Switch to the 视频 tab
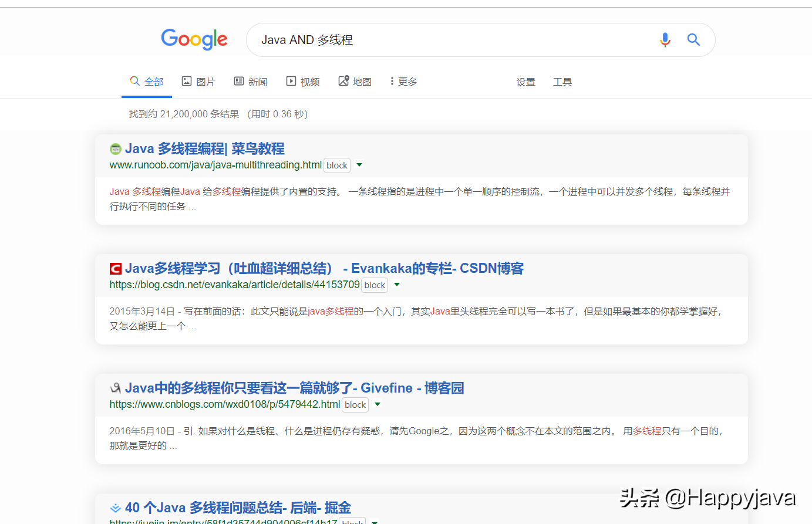Viewport: 812px width, 524px height. (303, 82)
